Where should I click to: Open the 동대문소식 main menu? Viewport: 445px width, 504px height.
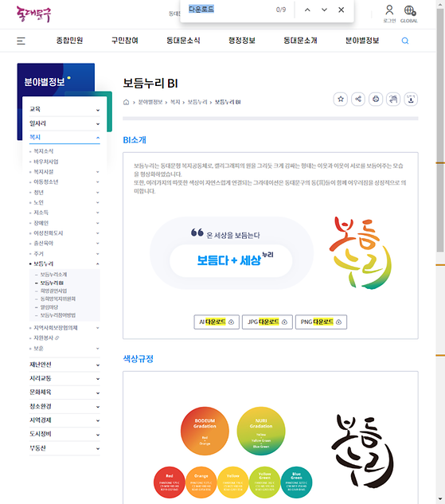[x=183, y=41]
